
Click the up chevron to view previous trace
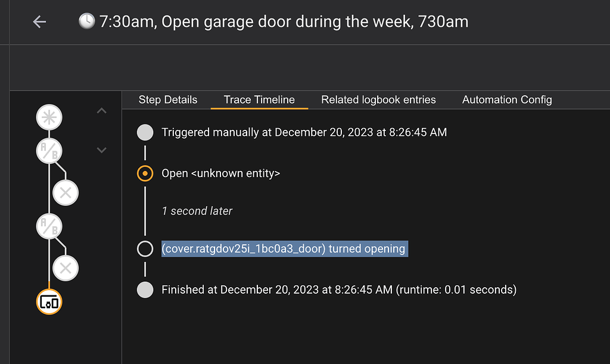click(x=101, y=110)
